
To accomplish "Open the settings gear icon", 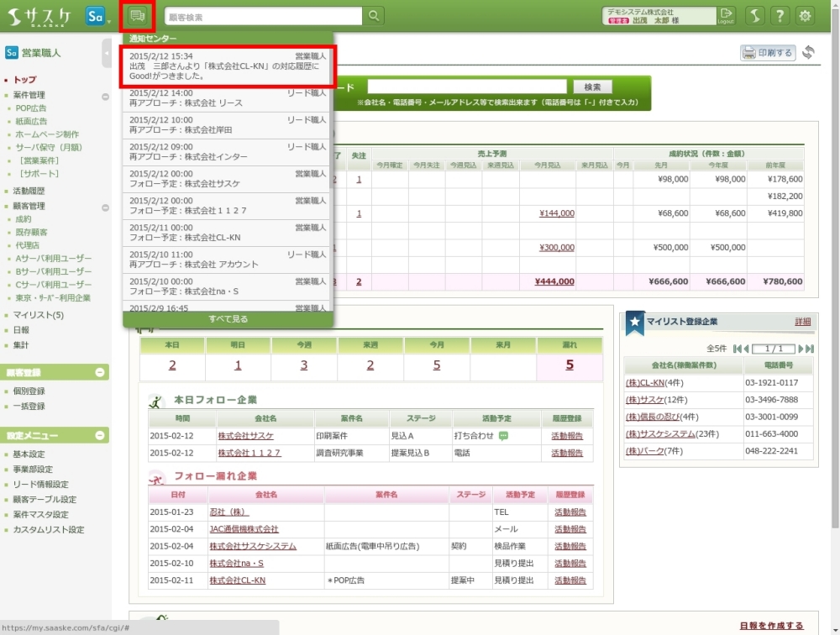I will coord(806,16).
